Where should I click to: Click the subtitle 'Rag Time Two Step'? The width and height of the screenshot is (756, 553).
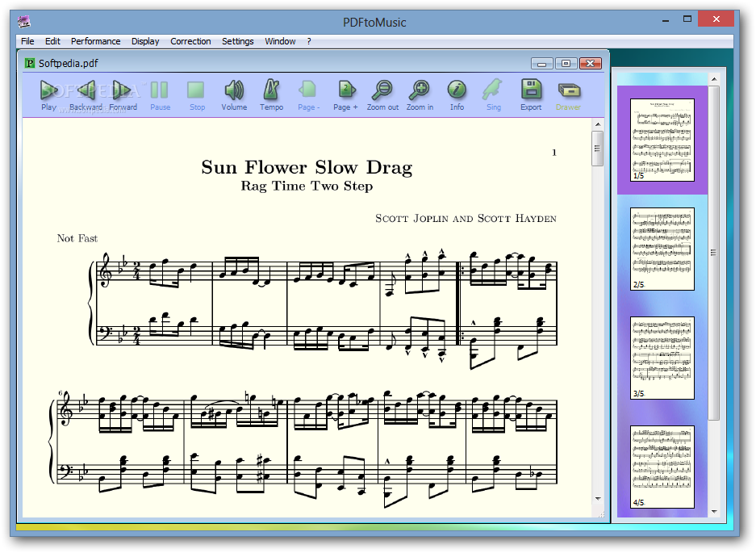[x=307, y=186]
